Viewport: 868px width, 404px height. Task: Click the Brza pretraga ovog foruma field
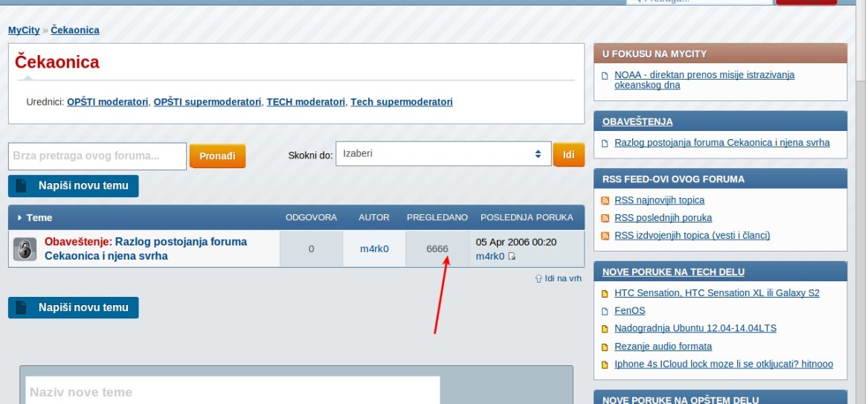[x=97, y=156]
